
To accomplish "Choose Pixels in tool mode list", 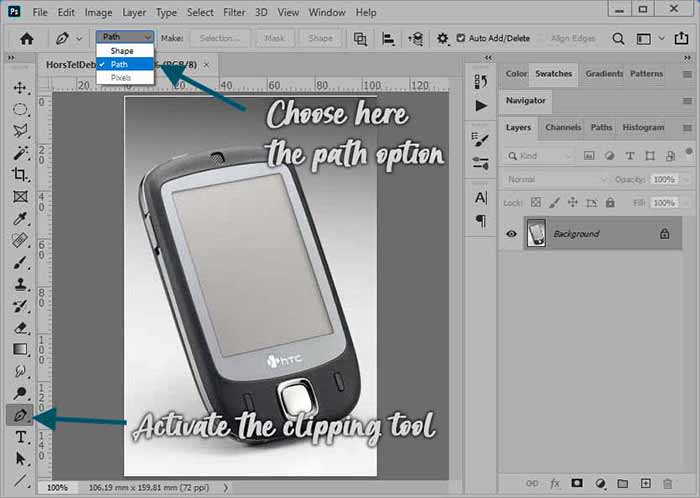I will click(x=125, y=78).
